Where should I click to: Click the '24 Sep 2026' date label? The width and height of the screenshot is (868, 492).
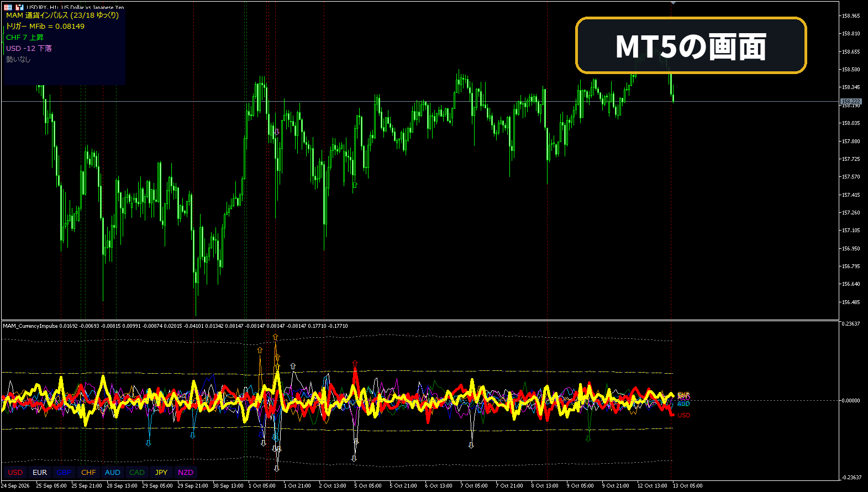[15, 486]
